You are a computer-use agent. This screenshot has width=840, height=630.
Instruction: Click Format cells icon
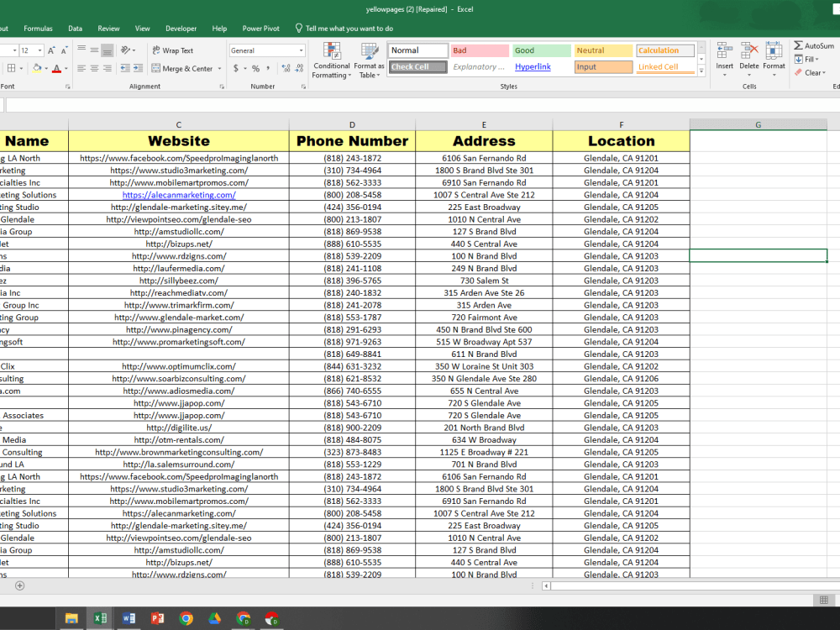tap(774, 51)
